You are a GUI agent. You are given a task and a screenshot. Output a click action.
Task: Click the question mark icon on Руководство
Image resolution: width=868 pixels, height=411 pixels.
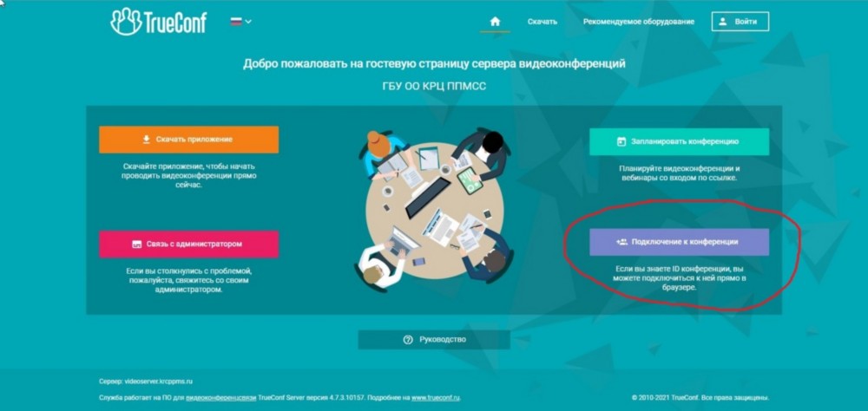[408, 340]
